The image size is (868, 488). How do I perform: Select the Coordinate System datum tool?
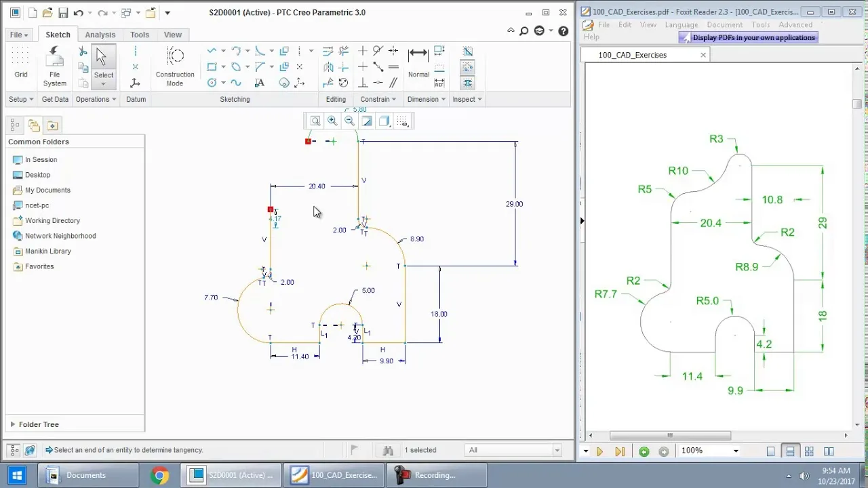135,83
